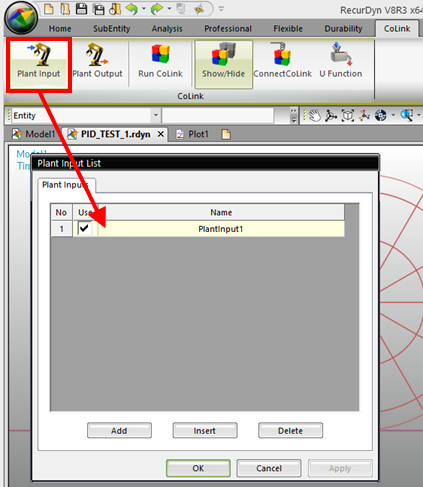The image size is (423, 487).
Task: Select the ConnectCoLink icon
Action: [x=282, y=61]
